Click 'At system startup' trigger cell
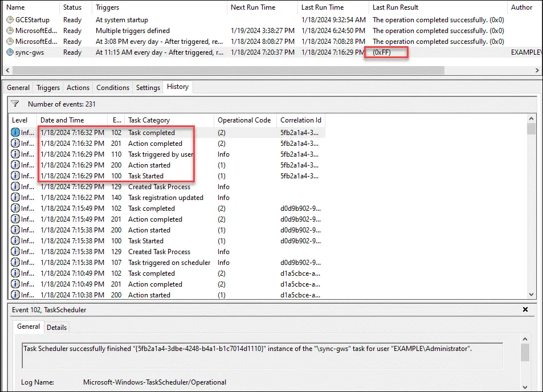543x392 pixels. pyautogui.click(x=122, y=20)
